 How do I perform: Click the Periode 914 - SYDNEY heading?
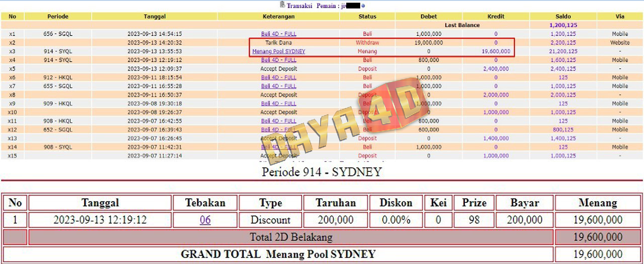coord(322,172)
